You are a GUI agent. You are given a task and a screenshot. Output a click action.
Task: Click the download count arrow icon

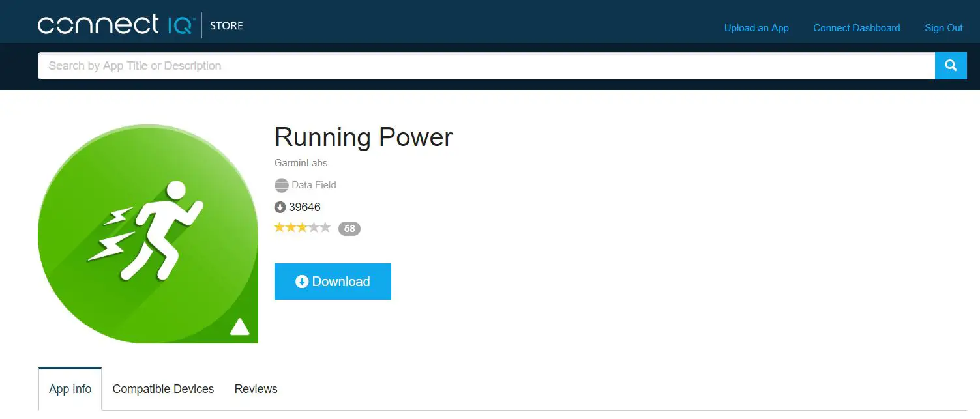click(280, 207)
